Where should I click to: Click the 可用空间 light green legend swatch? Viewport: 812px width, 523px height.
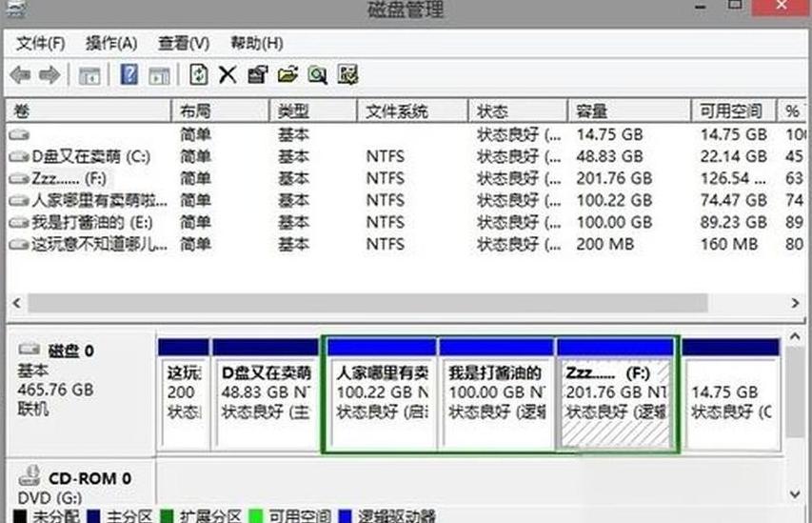pyautogui.click(x=256, y=517)
